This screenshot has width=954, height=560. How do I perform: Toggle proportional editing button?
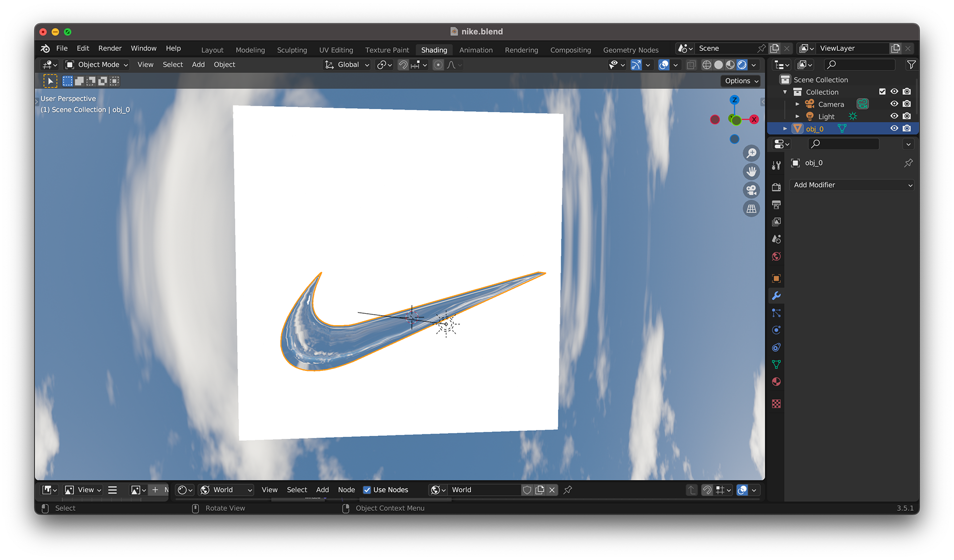pos(438,65)
